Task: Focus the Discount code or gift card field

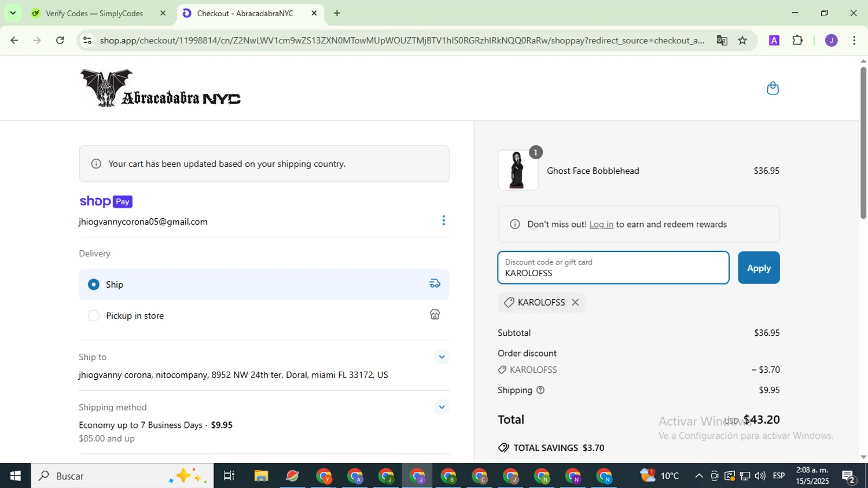Action: (x=613, y=267)
